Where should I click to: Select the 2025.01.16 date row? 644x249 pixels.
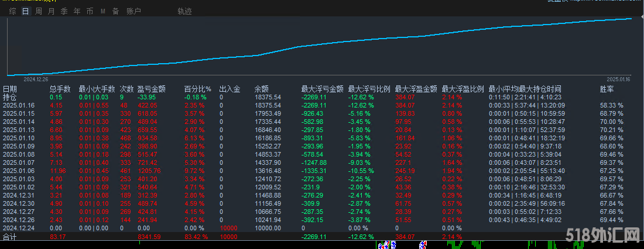pos(19,105)
